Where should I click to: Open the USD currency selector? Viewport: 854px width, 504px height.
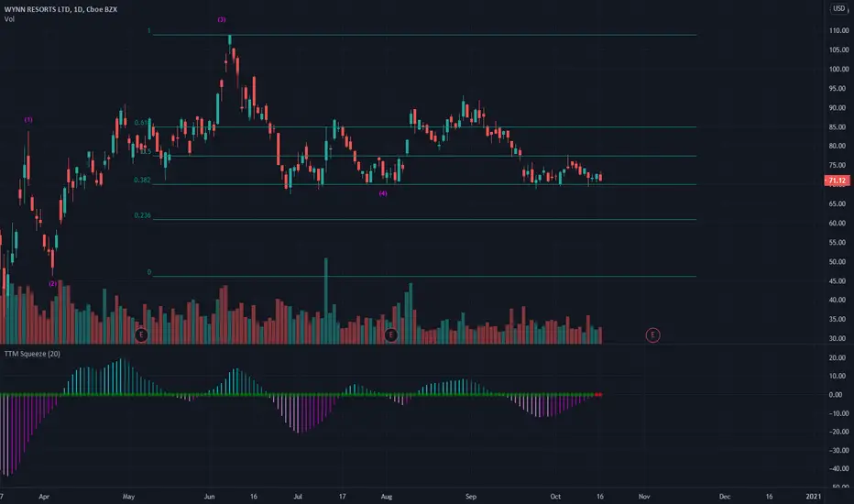pyautogui.click(x=838, y=9)
